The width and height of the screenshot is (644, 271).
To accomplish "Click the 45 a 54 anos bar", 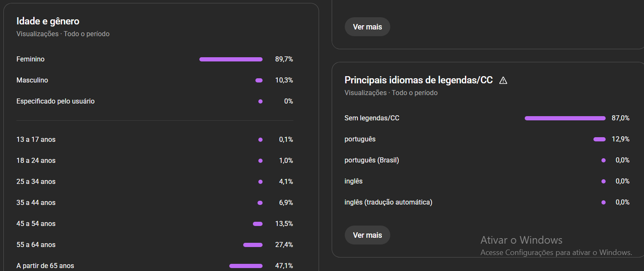I will pos(258,224).
